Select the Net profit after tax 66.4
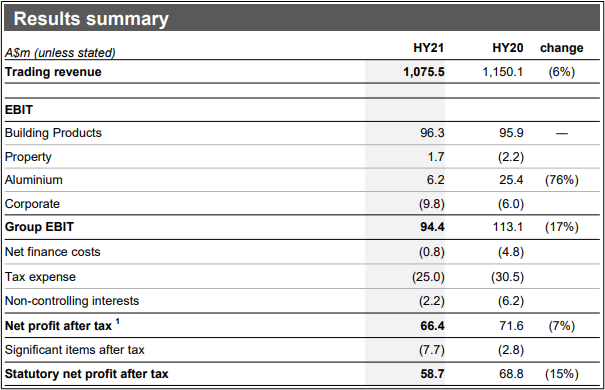Image resolution: width=605 pixels, height=390 pixels. [432, 326]
